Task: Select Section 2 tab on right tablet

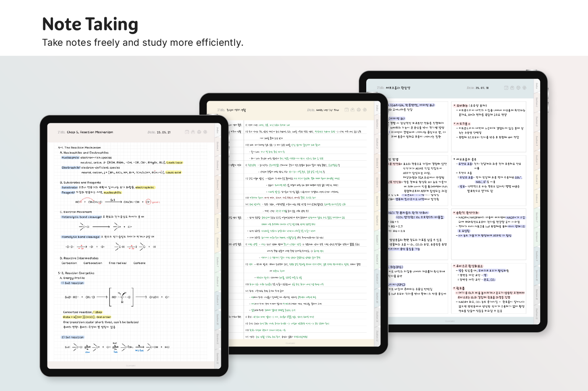Action: click(x=537, y=121)
